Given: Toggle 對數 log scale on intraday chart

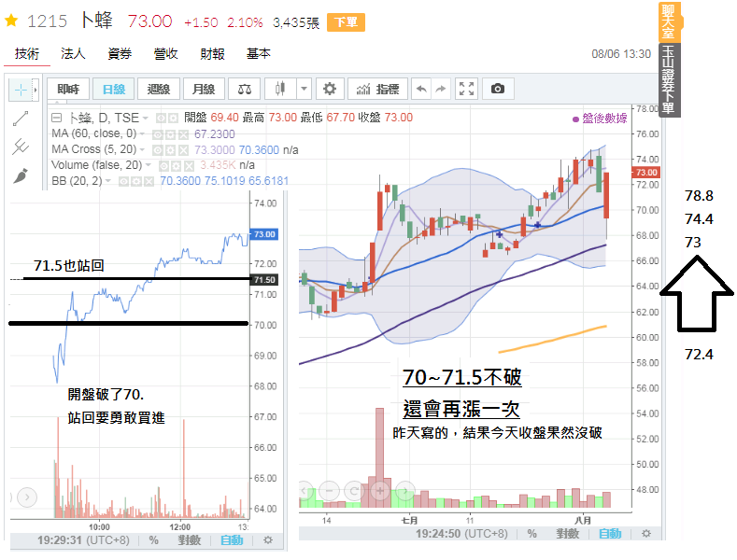Looking at the screenshot, I should [189, 540].
